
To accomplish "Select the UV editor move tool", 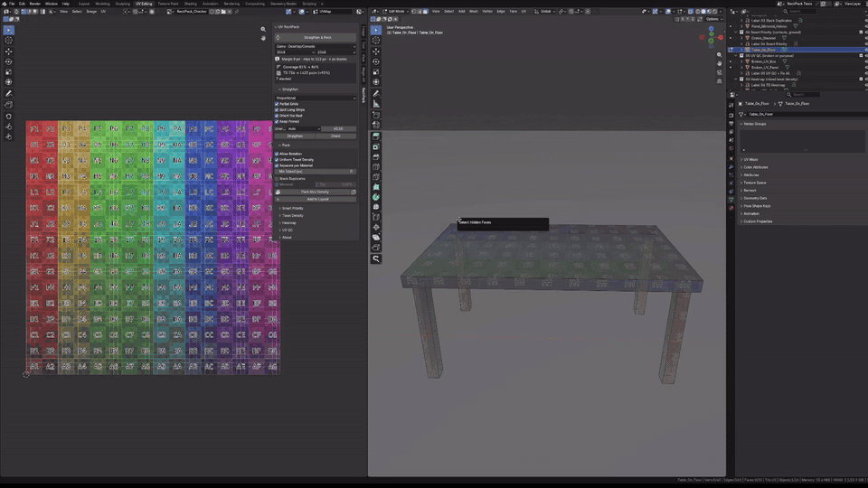I will click(x=9, y=52).
